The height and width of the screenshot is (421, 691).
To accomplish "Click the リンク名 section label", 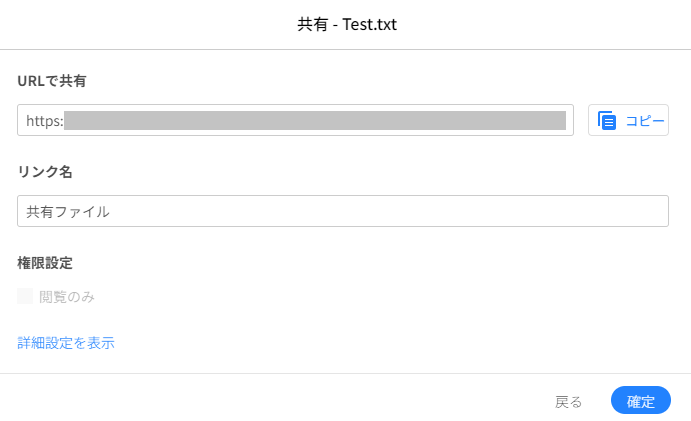I will pyautogui.click(x=45, y=171).
